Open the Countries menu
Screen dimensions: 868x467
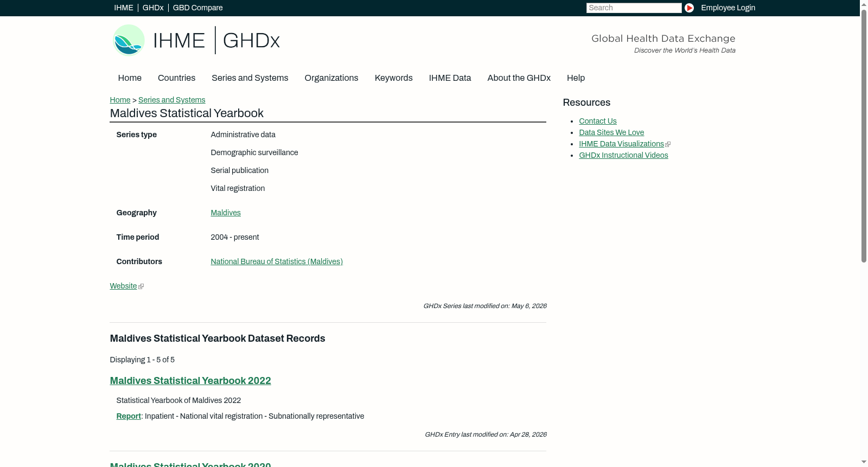pyautogui.click(x=176, y=78)
